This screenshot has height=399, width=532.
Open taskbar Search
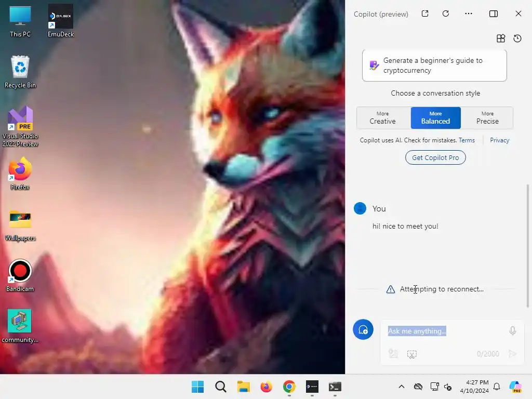220,387
